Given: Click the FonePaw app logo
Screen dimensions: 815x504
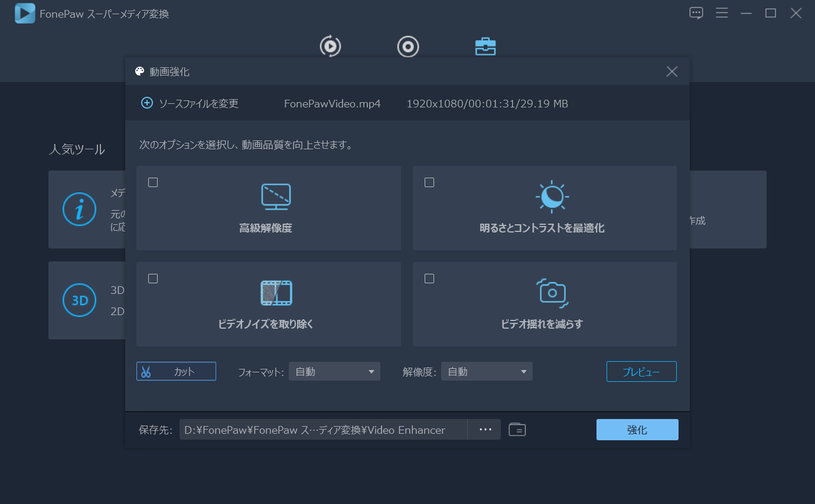Looking at the screenshot, I should click(25, 14).
